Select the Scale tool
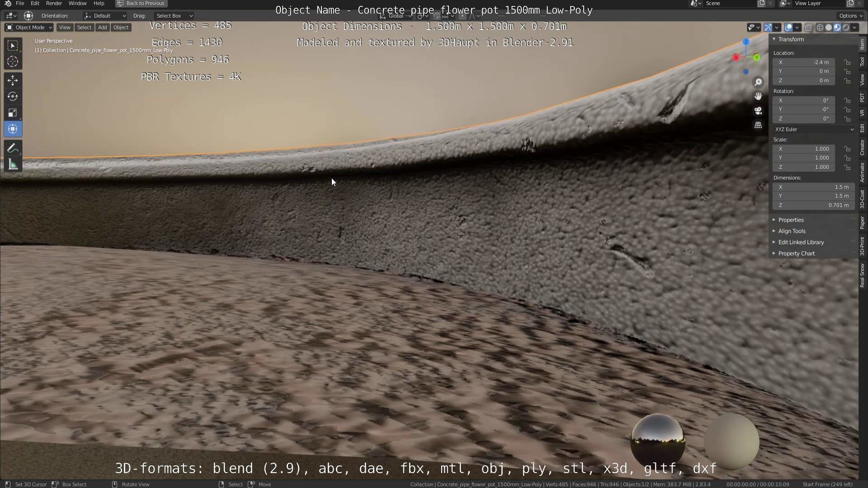868x488 pixels. [x=13, y=113]
